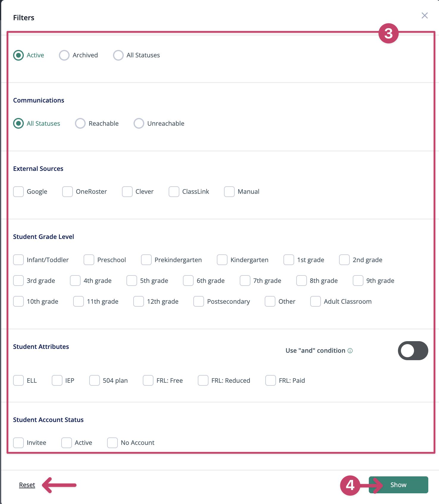Enable the Adult Classroom filter
Screen dimensions: 439x504
[315, 301]
